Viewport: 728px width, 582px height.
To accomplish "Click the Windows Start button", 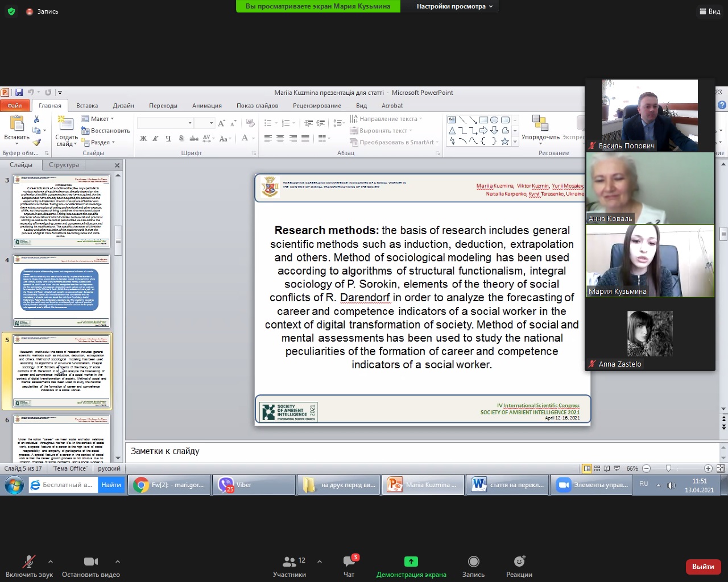I will point(14,485).
